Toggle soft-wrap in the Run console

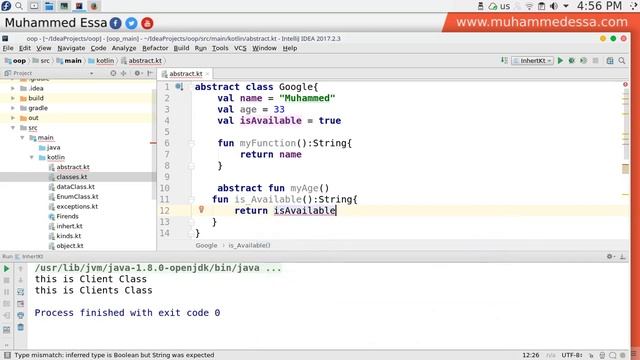point(21,292)
